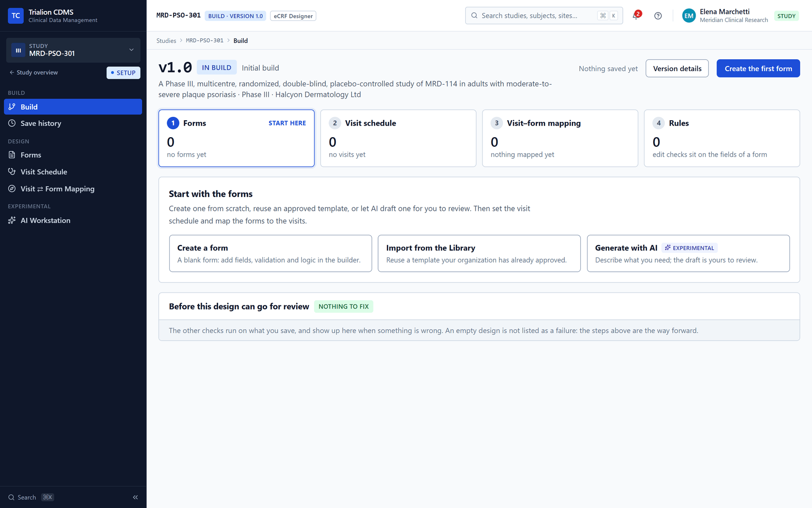Expand the MRD-PSO-301 study selector dropdown
The height and width of the screenshot is (508, 812).
73,50
